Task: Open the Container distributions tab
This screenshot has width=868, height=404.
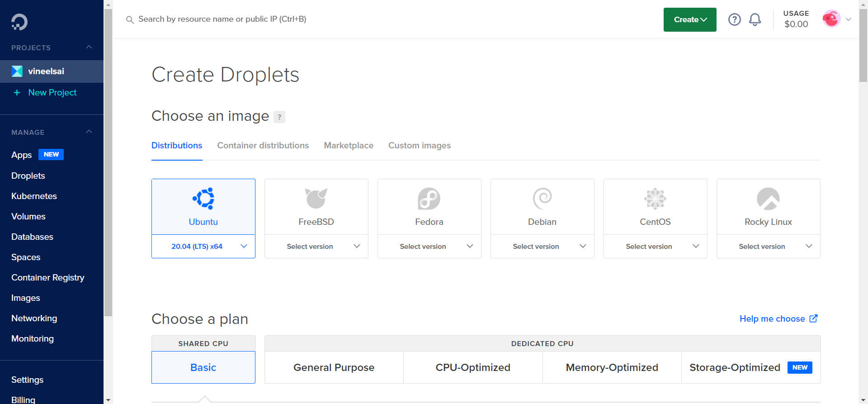Action: (263, 146)
